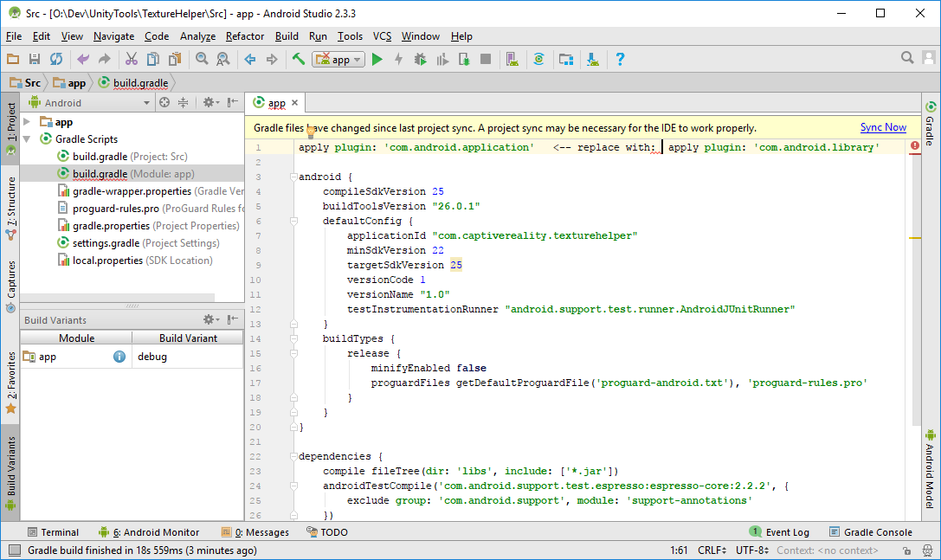Click the red error indicator in the editor gutter

click(x=914, y=146)
